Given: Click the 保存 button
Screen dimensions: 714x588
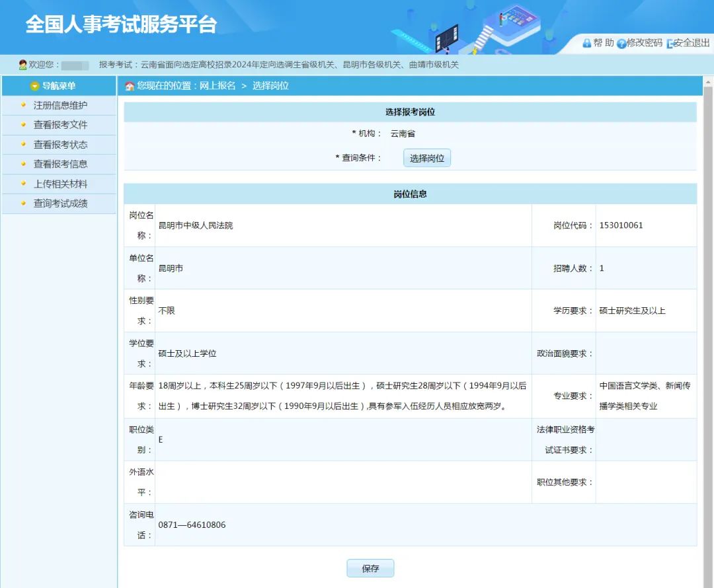Looking at the screenshot, I should point(370,568).
